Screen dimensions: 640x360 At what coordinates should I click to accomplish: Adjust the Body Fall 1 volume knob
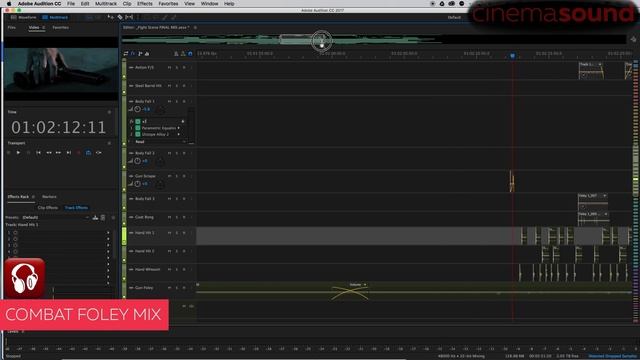click(138, 109)
